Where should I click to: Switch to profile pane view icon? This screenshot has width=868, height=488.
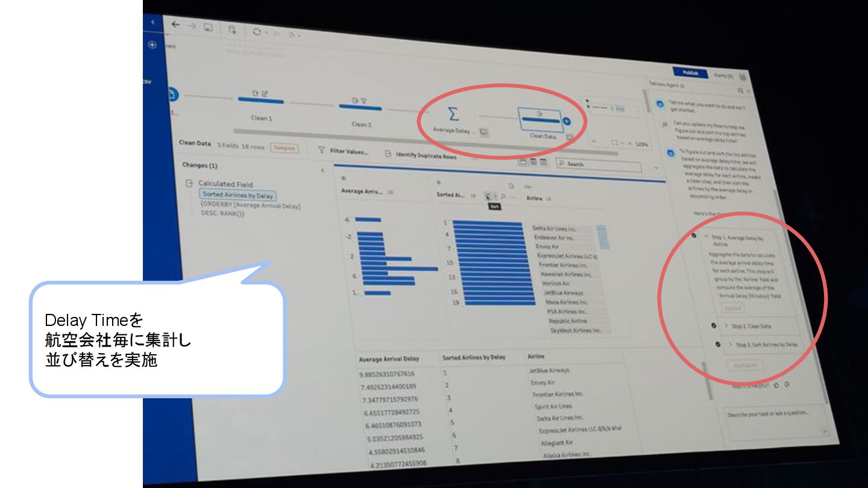click(x=523, y=161)
